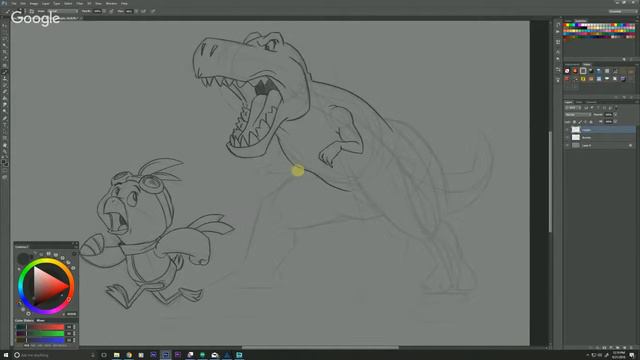Select the Pen tool
The image size is (640, 360).
coord(5,118)
